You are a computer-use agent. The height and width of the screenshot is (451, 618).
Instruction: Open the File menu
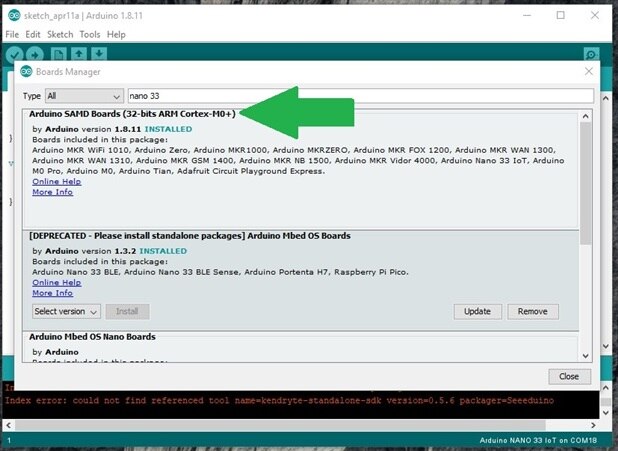pyautogui.click(x=12, y=34)
